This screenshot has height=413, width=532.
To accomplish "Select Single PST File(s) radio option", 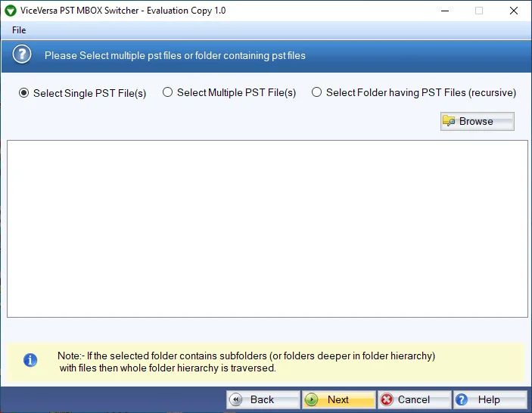I will (82, 93).
